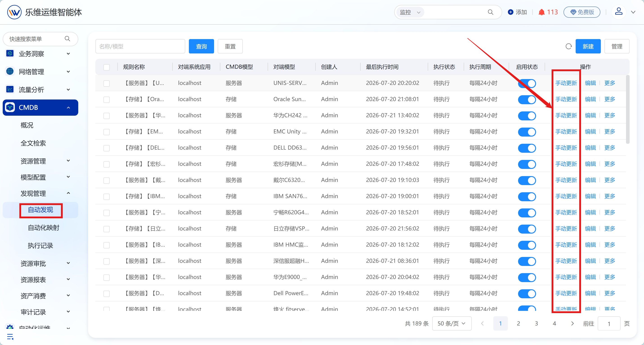Open the 50 条/页 page size dropdown
Image resolution: width=644 pixels, height=345 pixels.
pyautogui.click(x=452, y=323)
